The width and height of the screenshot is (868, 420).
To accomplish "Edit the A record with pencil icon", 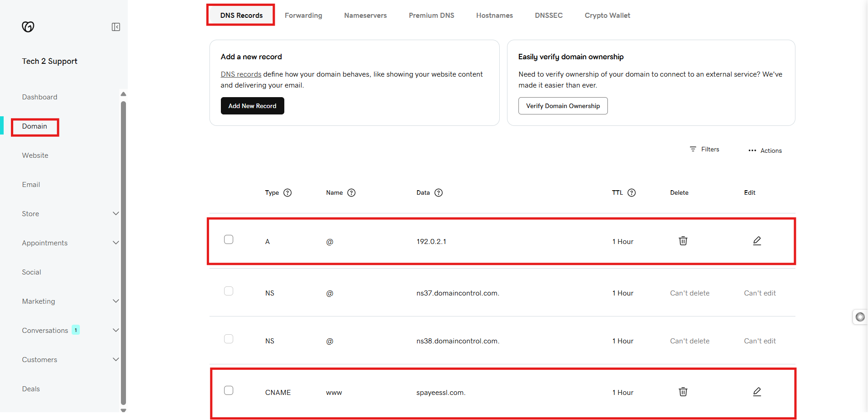I will coord(757,241).
